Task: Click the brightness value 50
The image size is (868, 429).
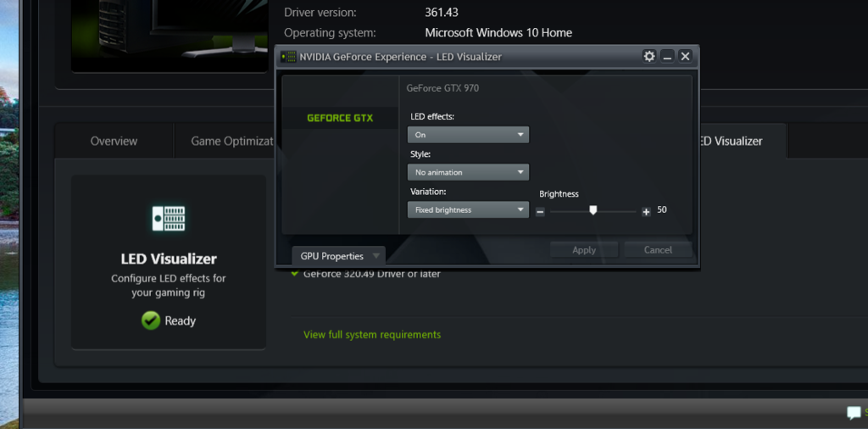Action: tap(661, 209)
